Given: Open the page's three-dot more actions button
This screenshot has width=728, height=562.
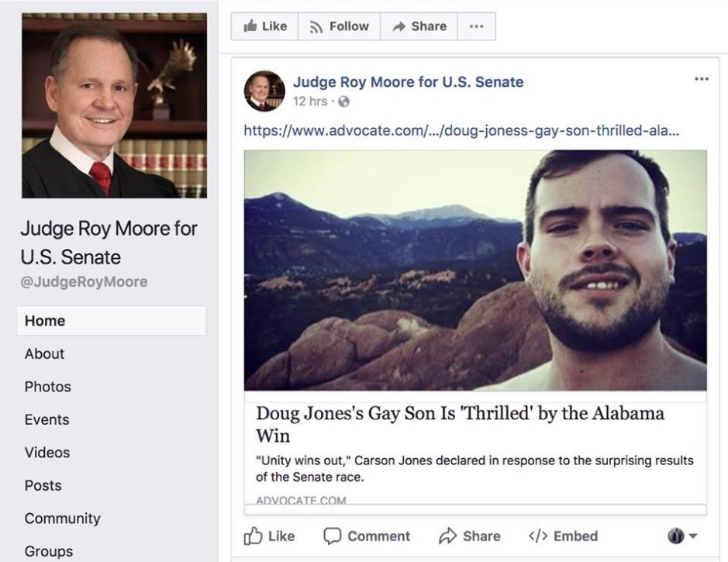Looking at the screenshot, I should 476,26.
